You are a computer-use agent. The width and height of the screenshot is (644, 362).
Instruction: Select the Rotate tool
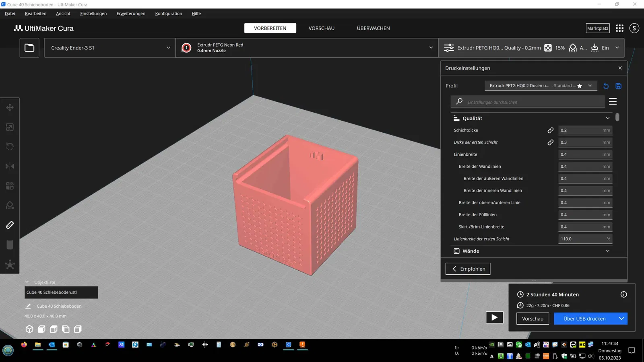tap(10, 146)
